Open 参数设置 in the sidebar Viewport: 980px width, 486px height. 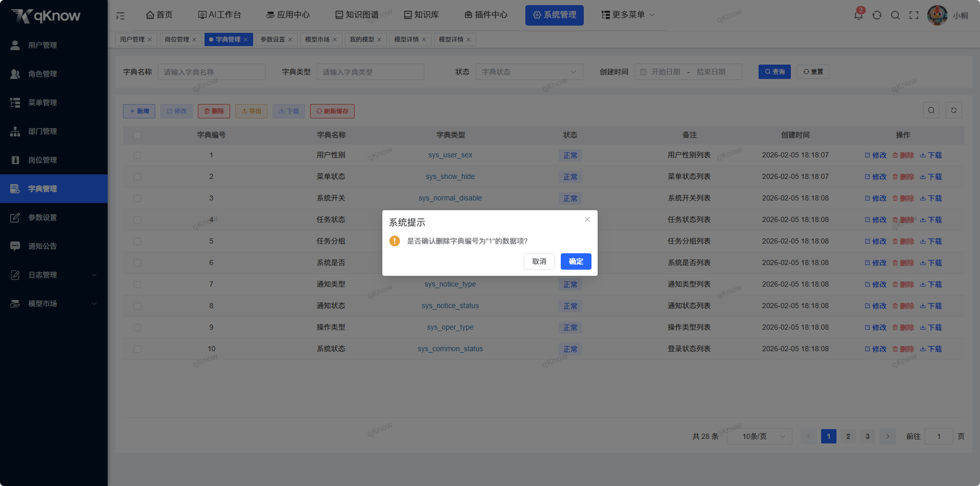tap(54, 217)
